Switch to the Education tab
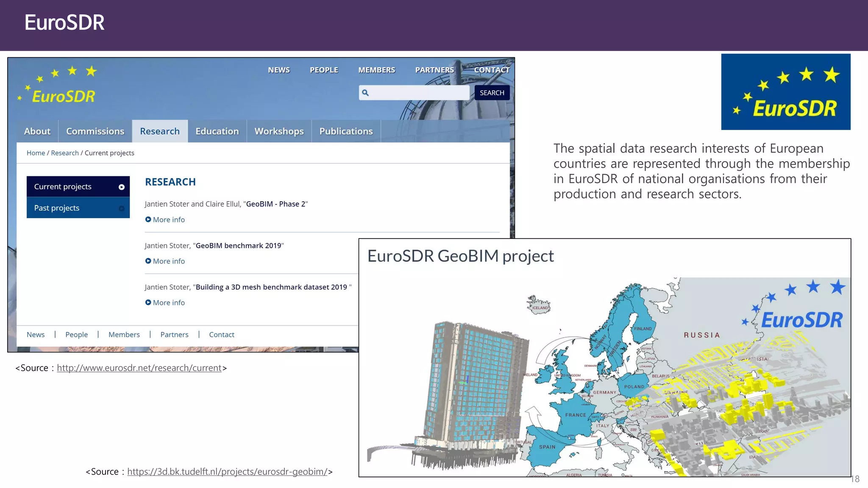Screen dimensions: 868x488 (217, 131)
